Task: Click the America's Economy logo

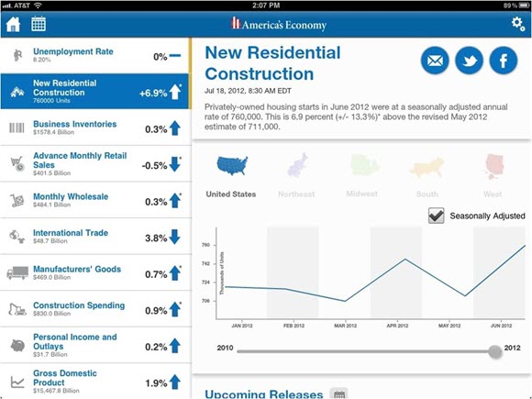Action: click(x=279, y=25)
